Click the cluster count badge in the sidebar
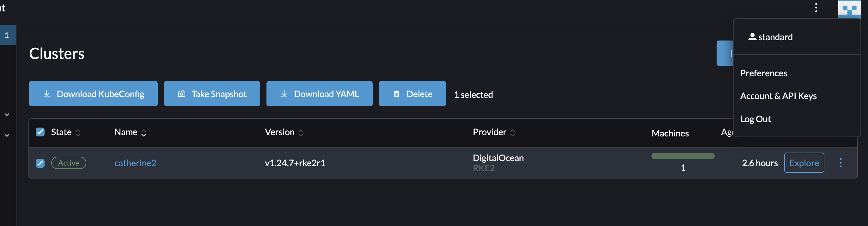 (7, 35)
